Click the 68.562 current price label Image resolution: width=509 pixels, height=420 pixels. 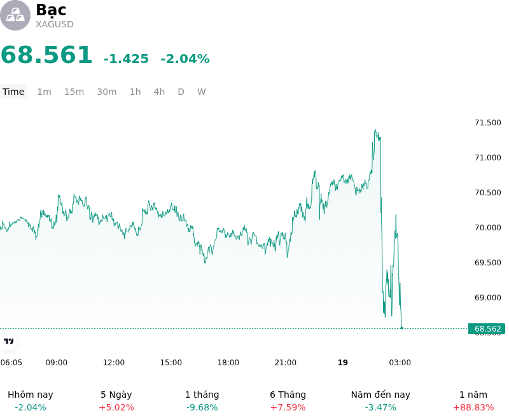487,329
